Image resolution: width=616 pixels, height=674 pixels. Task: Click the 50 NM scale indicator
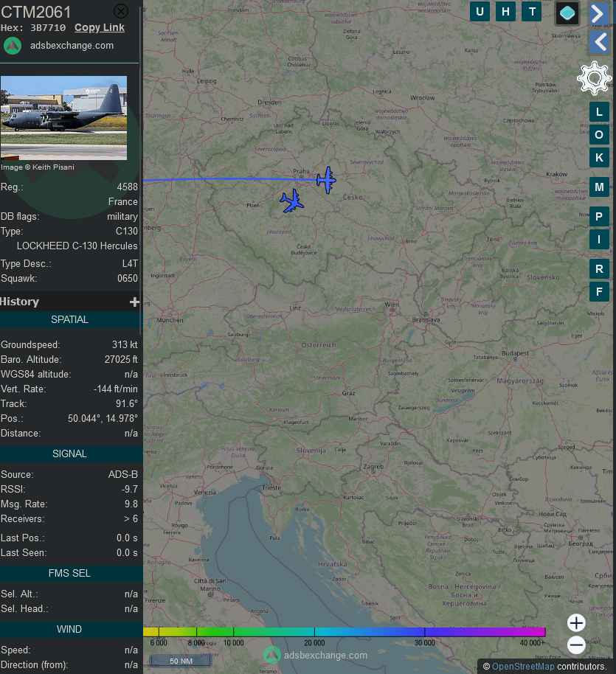[181, 661]
